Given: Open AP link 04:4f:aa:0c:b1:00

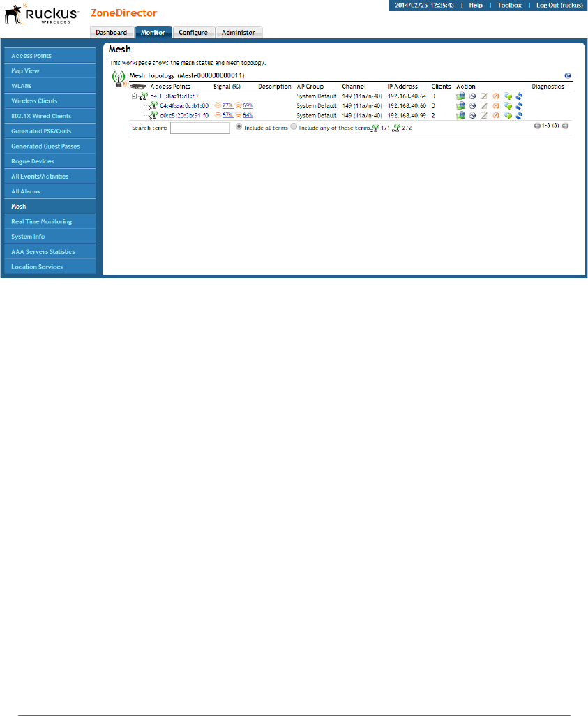Looking at the screenshot, I should click(x=184, y=106).
